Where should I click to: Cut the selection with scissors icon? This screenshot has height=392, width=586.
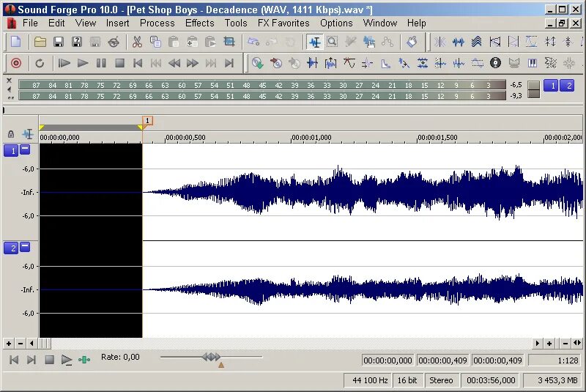click(x=137, y=42)
